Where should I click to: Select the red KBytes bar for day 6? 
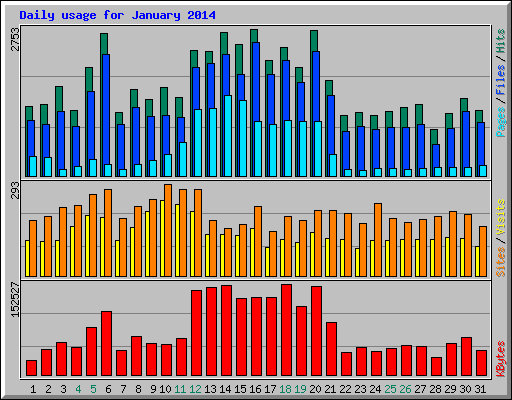[x=107, y=344]
